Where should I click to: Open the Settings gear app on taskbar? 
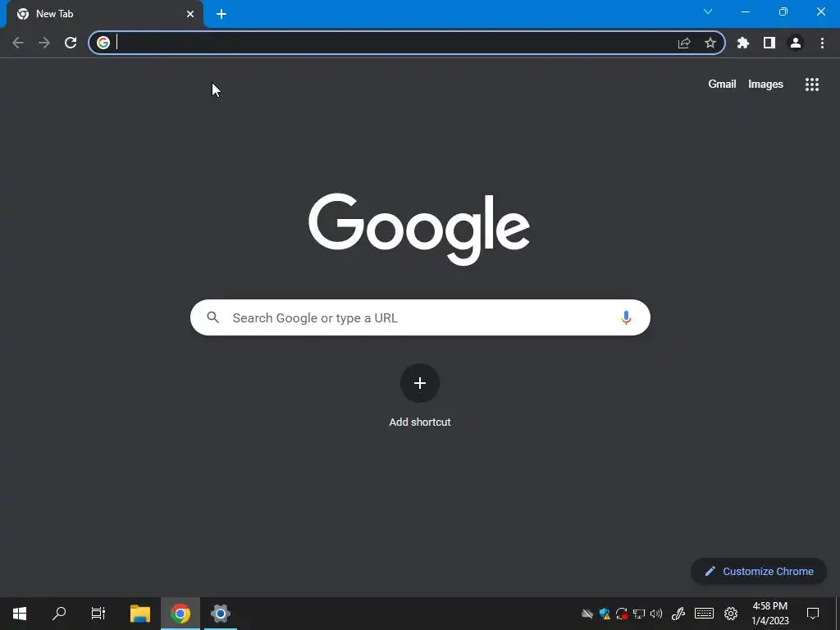[x=220, y=614]
